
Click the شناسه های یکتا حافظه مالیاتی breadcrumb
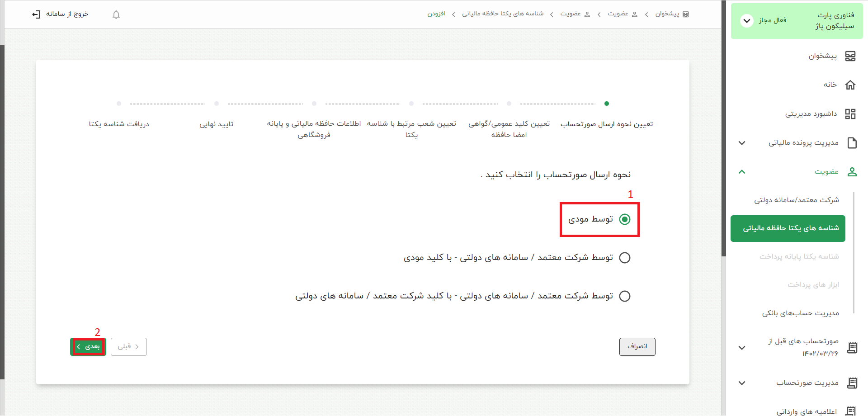pos(503,14)
